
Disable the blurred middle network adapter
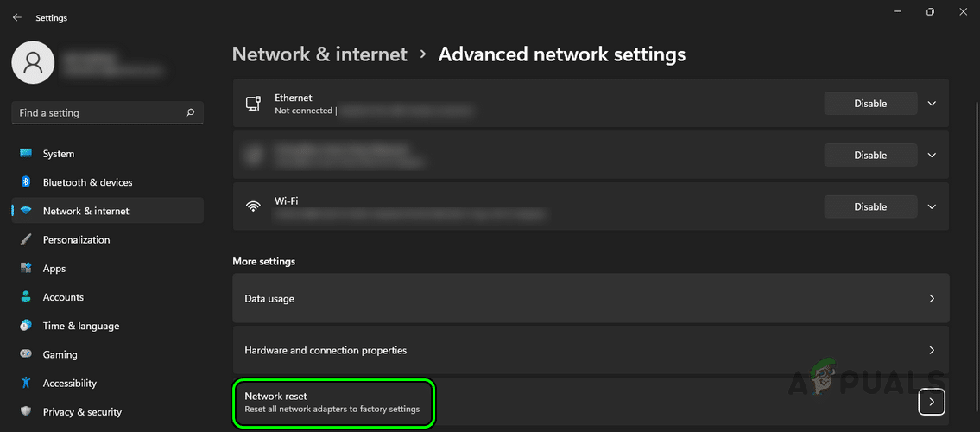tap(870, 156)
